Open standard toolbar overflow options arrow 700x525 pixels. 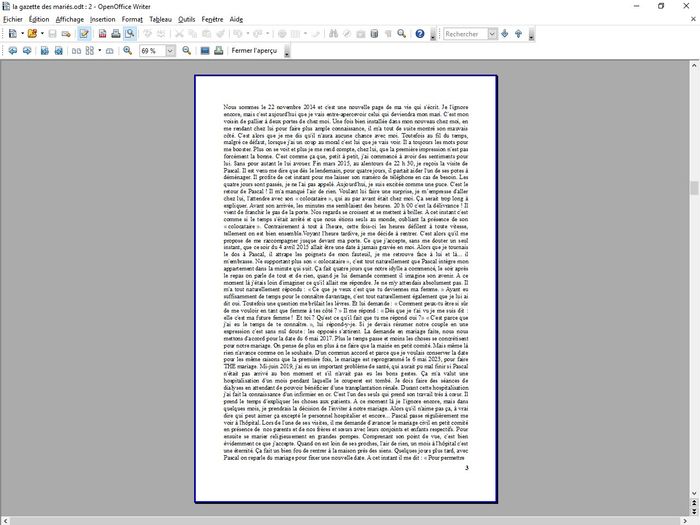point(433,34)
